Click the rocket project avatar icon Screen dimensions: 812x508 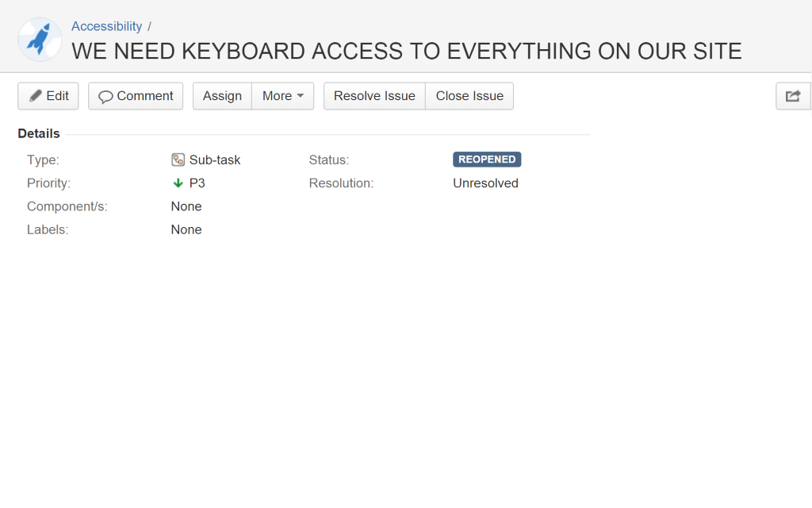point(40,40)
